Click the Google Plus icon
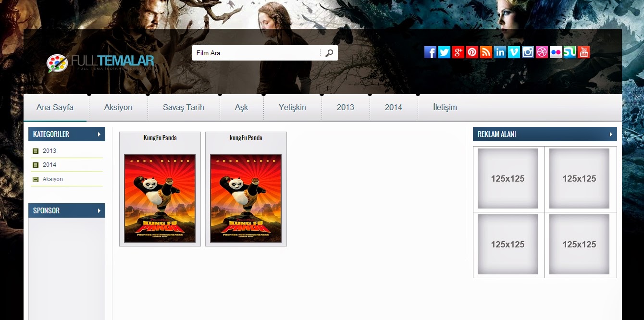The image size is (644, 320). click(x=458, y=52)
